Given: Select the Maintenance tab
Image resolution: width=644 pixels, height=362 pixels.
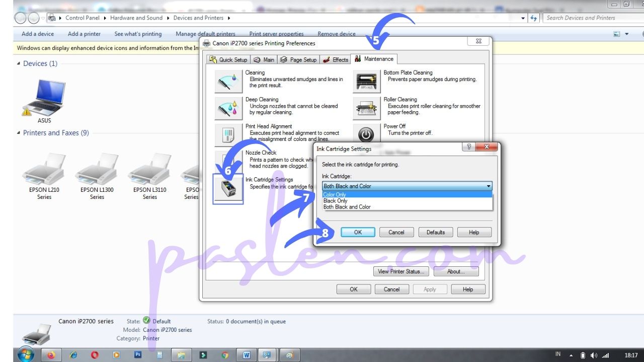Looking at the screenshot, I should pos(374,59).
